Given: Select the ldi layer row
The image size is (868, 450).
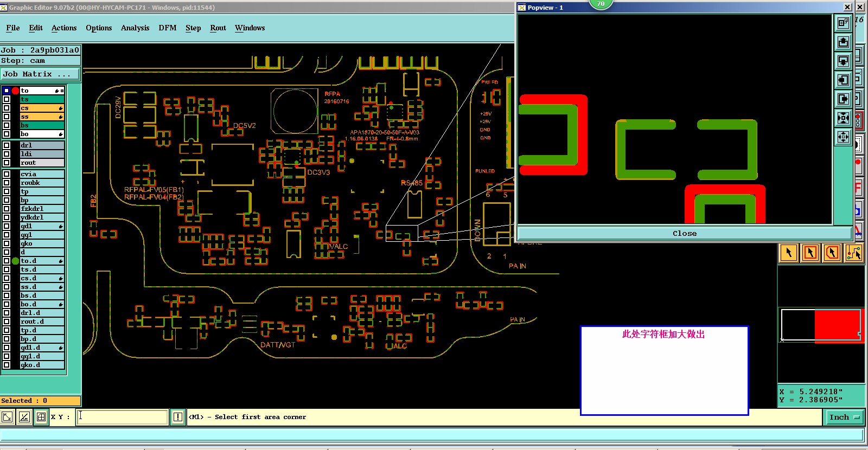Looking at the screenshot, I should 42,154.
